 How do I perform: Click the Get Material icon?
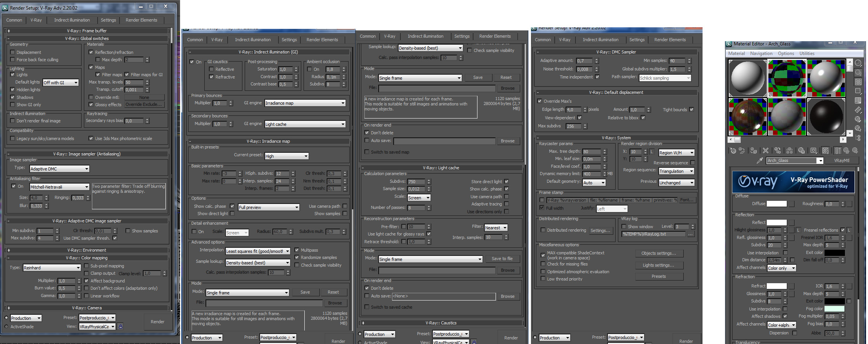click(733, 150)
